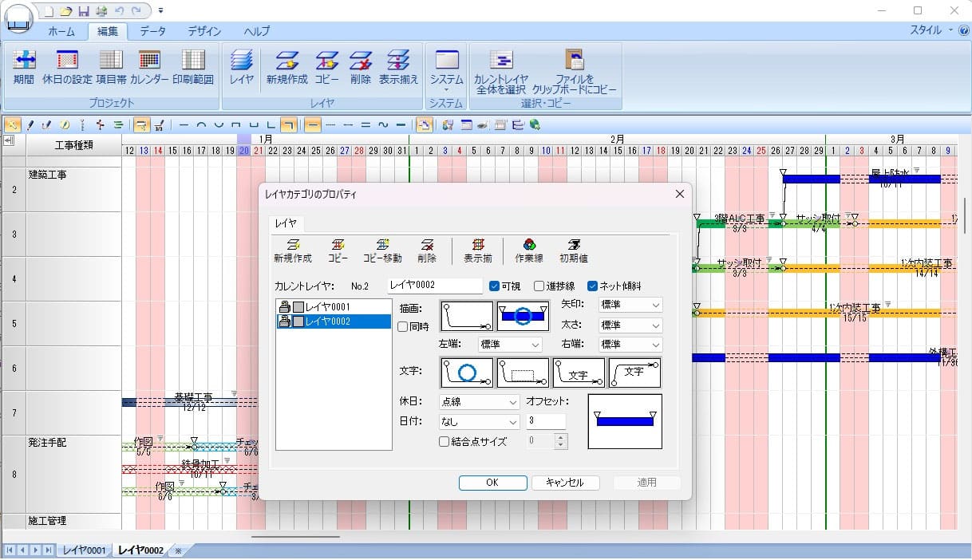The image size is (972, 560).
Task: Open the 休日 dropdown showing 点線
Action: tap(479, 402)
